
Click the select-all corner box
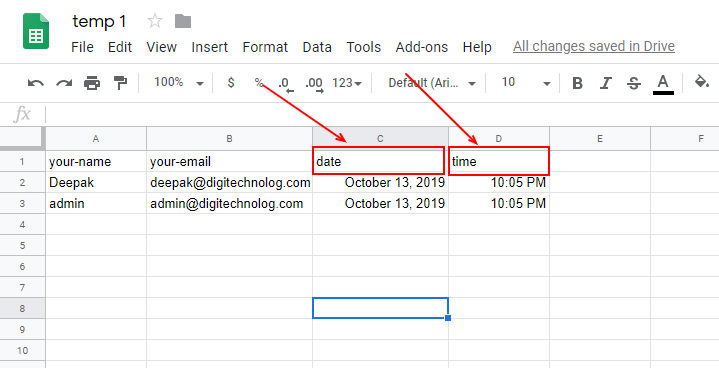[22, 138]
